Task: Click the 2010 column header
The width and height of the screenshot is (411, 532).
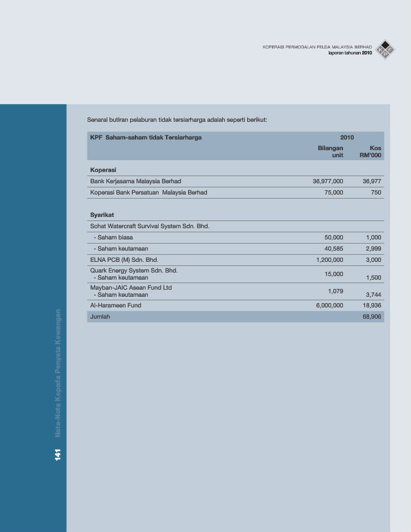Action: 347,137
